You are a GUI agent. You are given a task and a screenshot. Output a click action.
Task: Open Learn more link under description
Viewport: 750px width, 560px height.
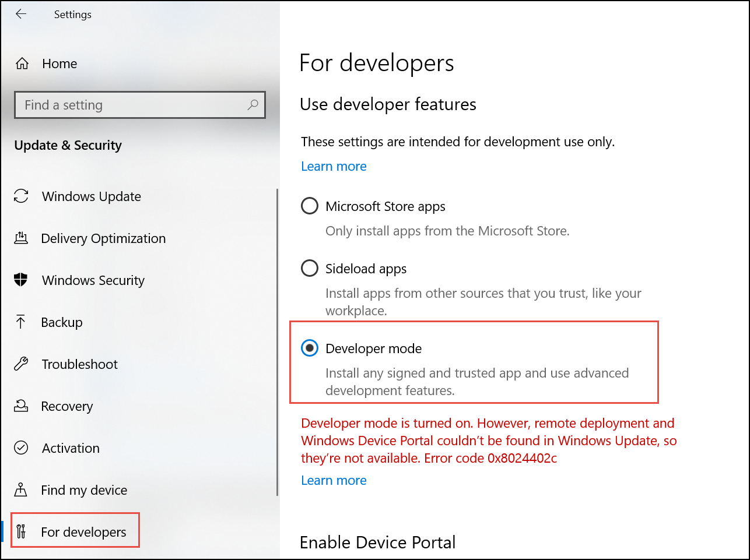334,167
